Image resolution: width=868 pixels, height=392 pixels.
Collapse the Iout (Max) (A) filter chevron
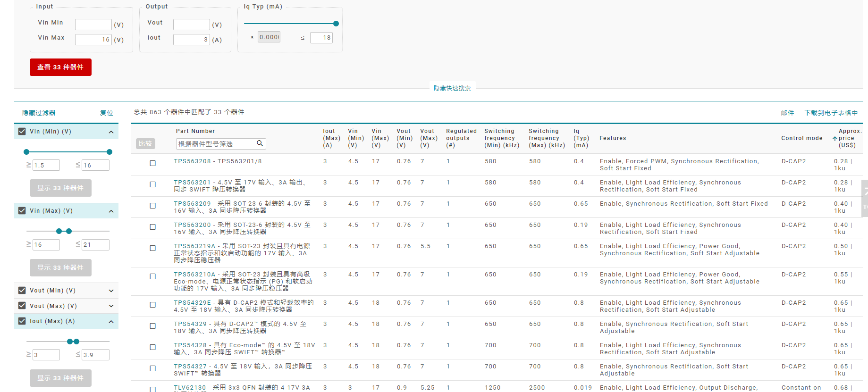tap(111, 322)
